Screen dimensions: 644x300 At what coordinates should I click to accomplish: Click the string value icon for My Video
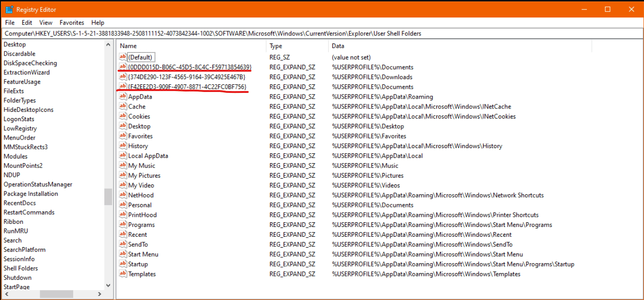click(123, 185)
